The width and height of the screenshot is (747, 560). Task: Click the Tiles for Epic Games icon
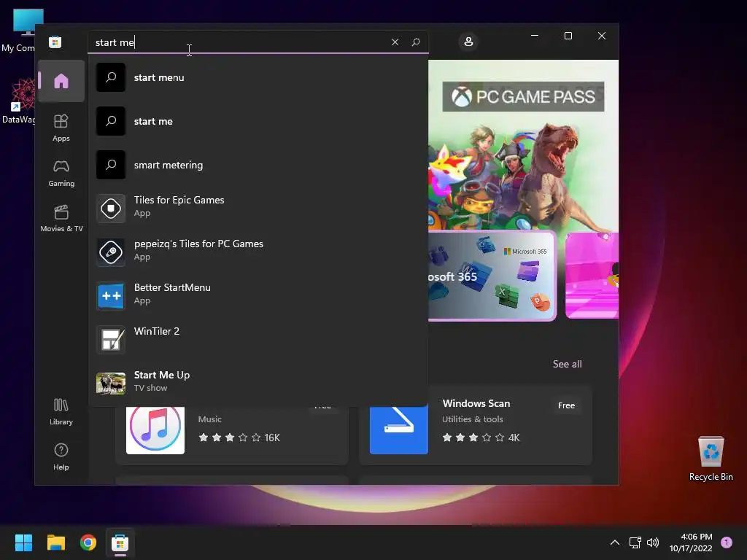111,209
